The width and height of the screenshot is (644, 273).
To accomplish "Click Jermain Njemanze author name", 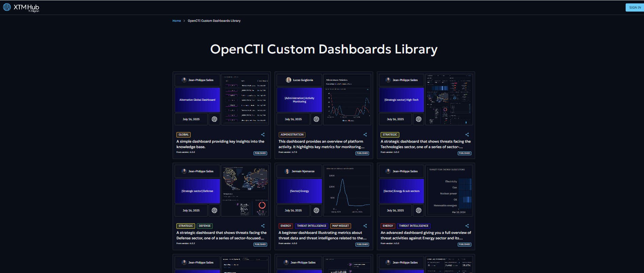I will (x=303, y=171).
